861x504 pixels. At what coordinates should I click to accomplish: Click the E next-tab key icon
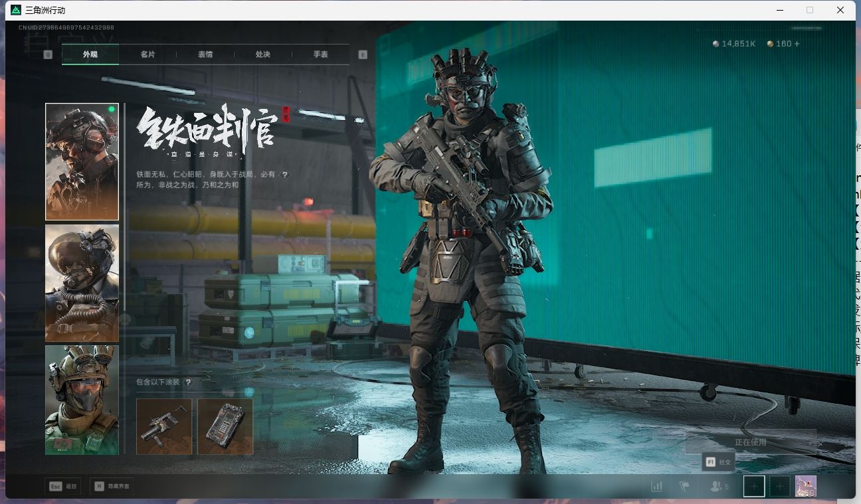tap(363, 54)
